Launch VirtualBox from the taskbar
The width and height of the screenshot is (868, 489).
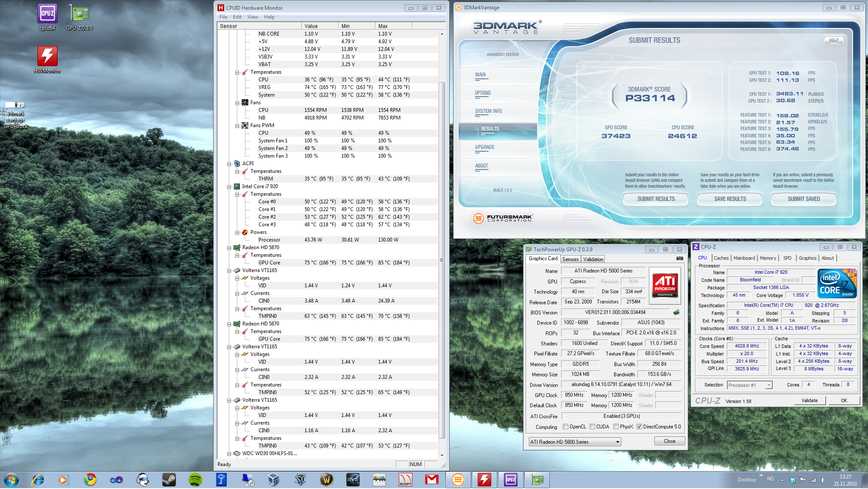[x=274, y=480]
